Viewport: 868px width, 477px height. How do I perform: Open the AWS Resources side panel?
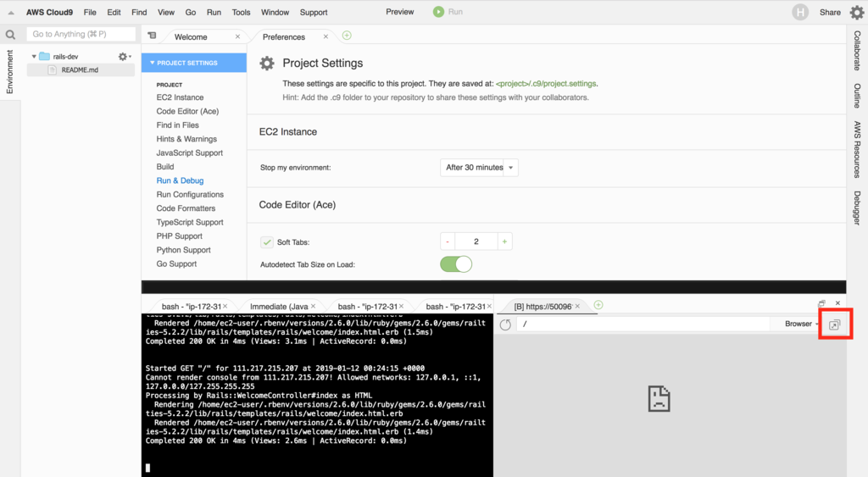pyautogui.click(x=857, y=149)
